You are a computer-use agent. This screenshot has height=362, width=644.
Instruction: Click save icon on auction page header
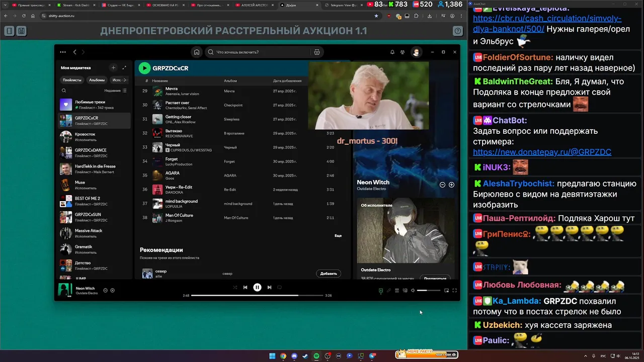tap(21, 31)
